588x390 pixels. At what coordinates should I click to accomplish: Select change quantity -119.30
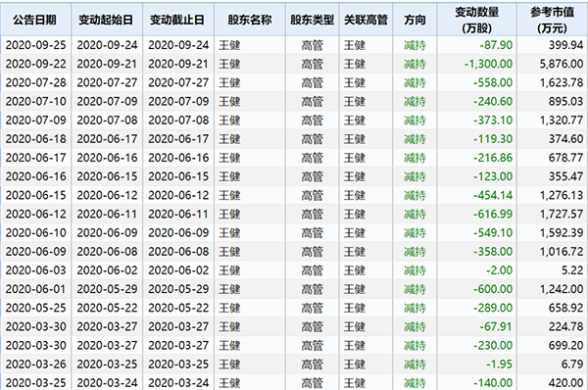(x=493, y=139)
